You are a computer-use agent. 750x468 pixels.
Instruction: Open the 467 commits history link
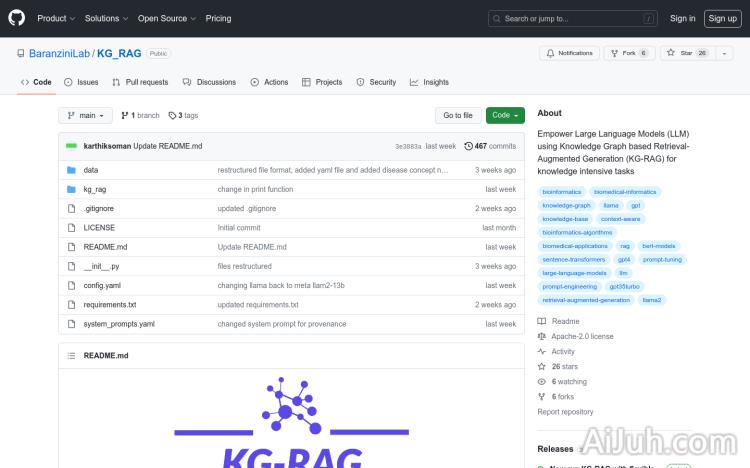coord(490,146)
